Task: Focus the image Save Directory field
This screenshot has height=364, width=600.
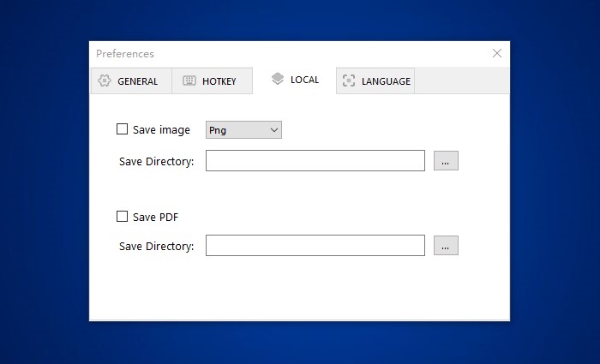Action: click(x=315, y=161)
